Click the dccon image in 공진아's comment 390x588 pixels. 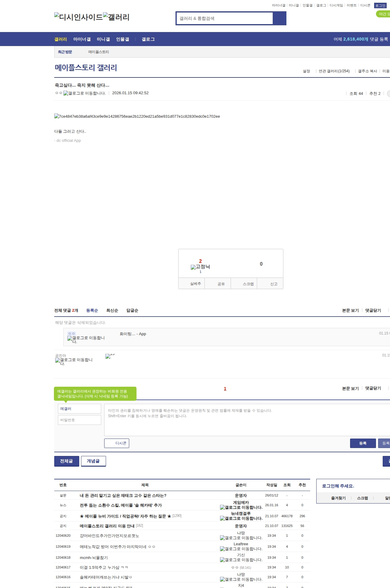[110, 356]
